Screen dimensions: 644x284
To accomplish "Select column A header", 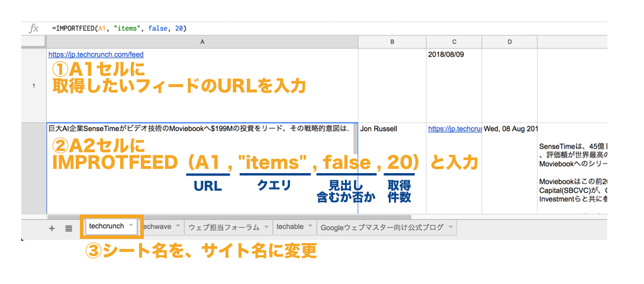I will [x=202, y=42].
